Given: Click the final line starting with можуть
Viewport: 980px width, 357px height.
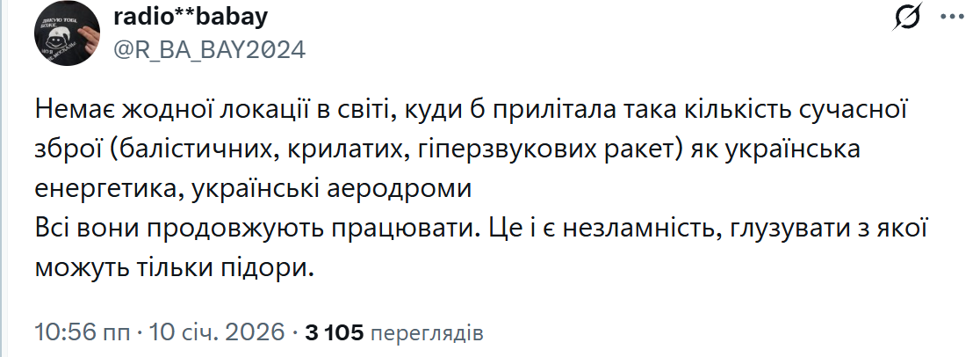Looking at the screenshot, I should tap(174, 267).
